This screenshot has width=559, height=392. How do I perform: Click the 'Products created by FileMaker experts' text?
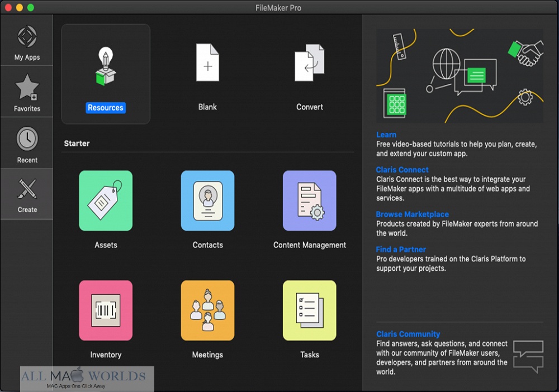point(457,228)
